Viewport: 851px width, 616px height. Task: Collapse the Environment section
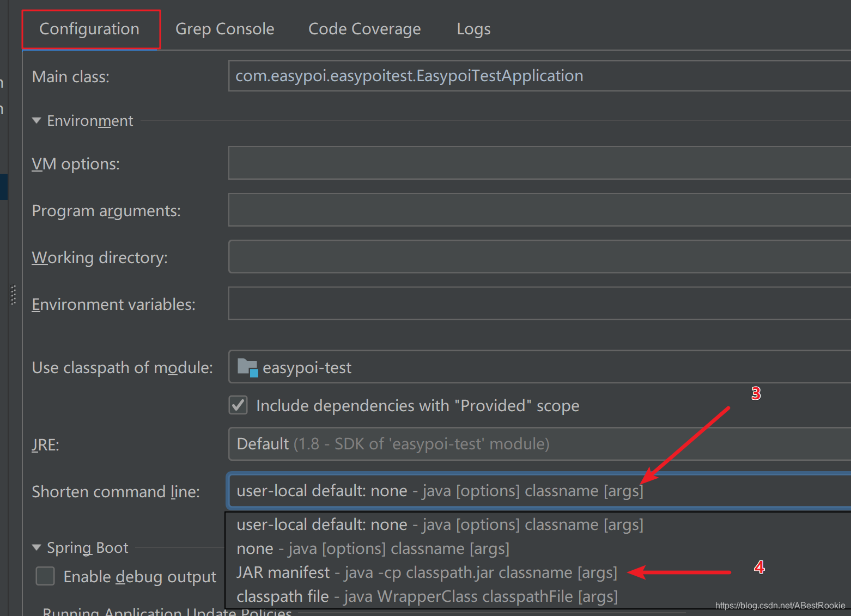point(37,120)
